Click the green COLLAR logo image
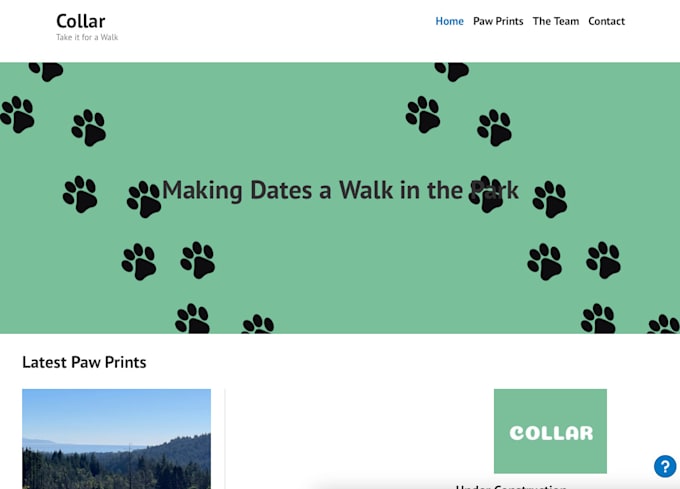 pyautogui.click(x=550, y=431)
